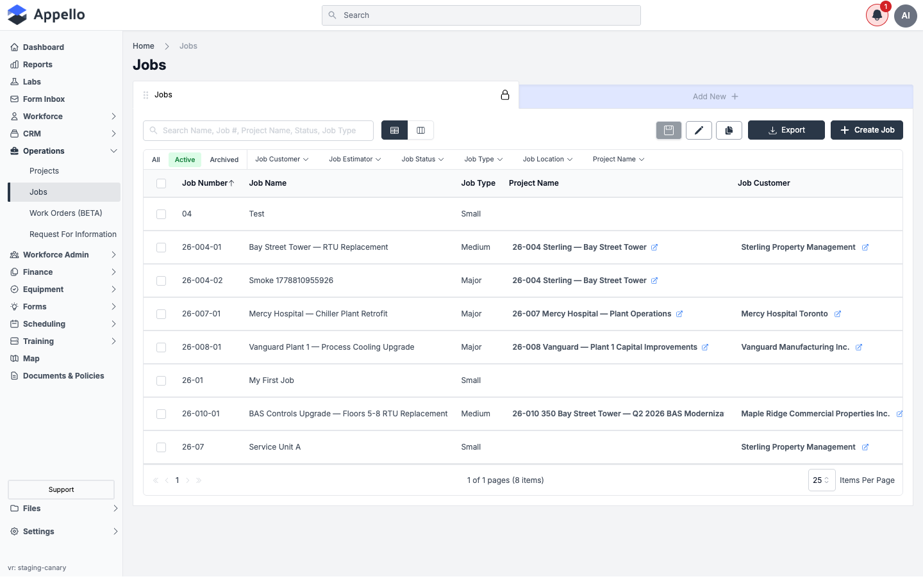Select the All filter tab
Viewport: 923px width, 588px height.
point(156,159)
